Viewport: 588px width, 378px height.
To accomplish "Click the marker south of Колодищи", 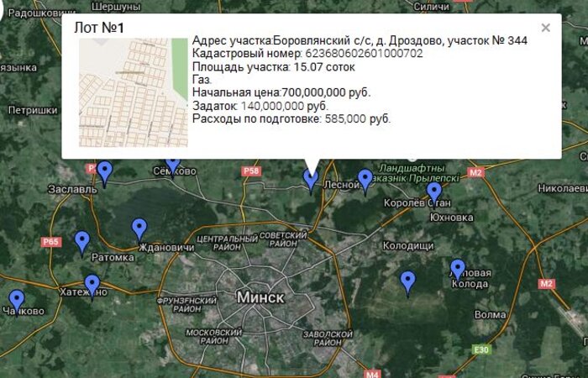I will coord(408,282).
